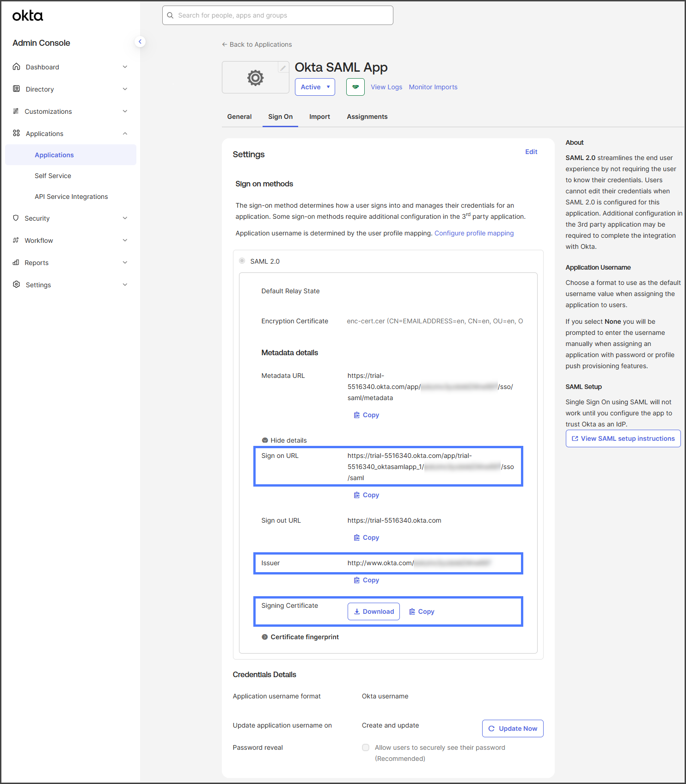Switch to the Assignments tab
686x784 pixels.
[x=367, y=117]
